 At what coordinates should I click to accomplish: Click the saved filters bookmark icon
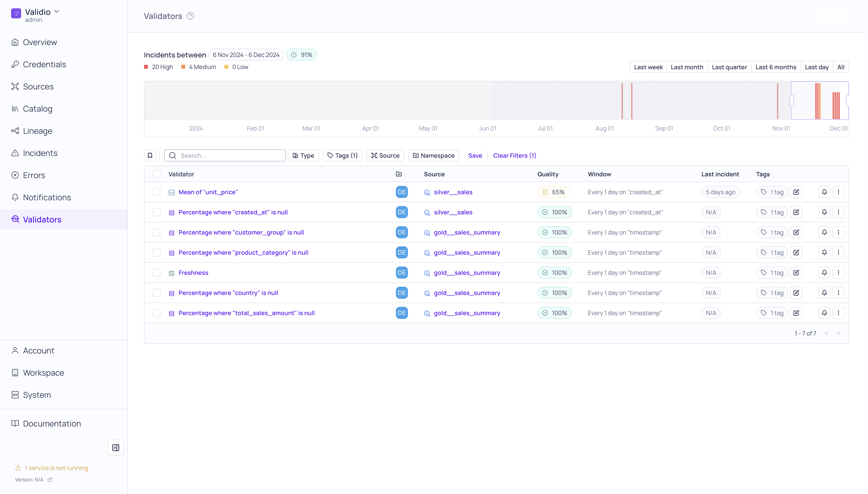150,155
